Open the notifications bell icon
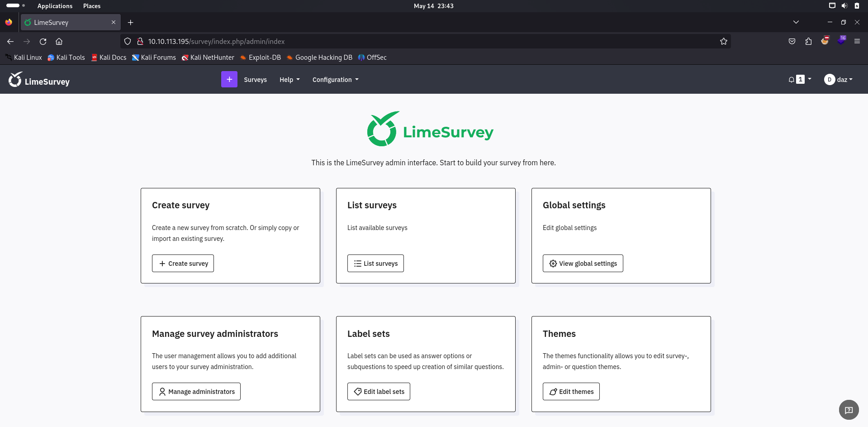 [792, 80]
